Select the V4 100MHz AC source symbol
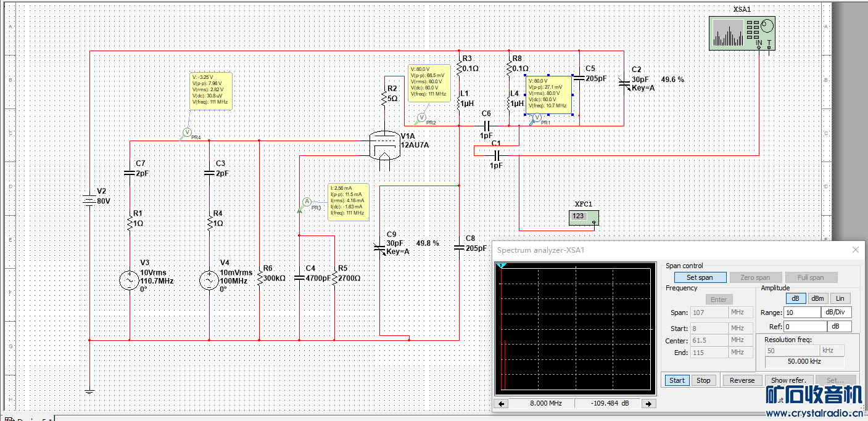Screen dimensions: 868x421 (x=209, y=280)
